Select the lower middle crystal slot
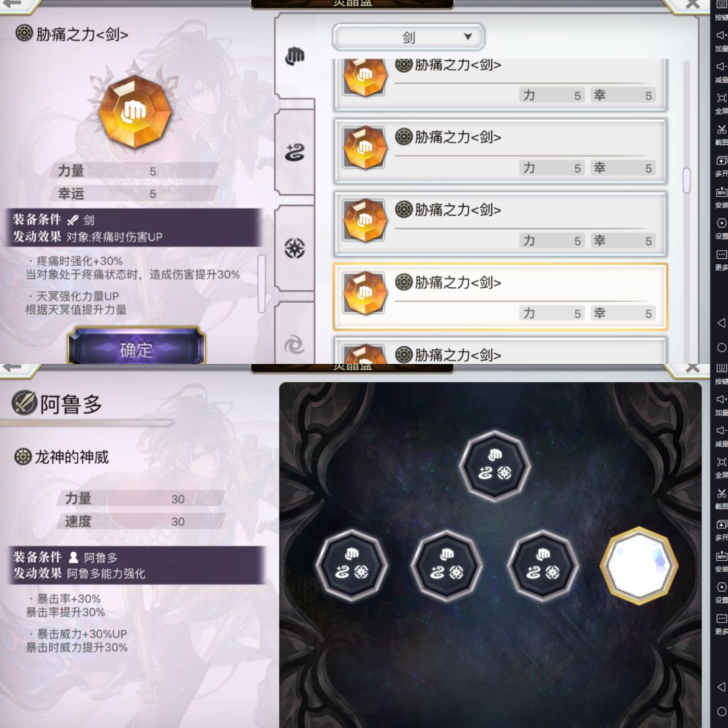This screenshot has width=728, height=728. [447, 565]
